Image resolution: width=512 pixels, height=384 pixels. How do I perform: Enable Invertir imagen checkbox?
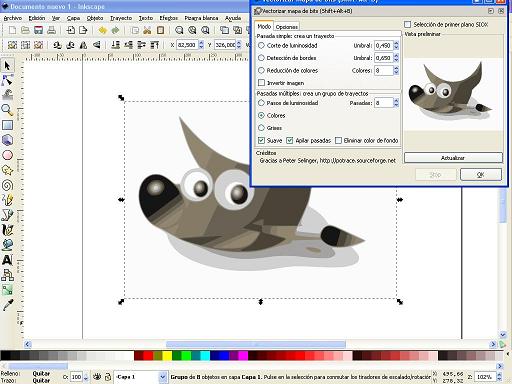click(262, 82)
